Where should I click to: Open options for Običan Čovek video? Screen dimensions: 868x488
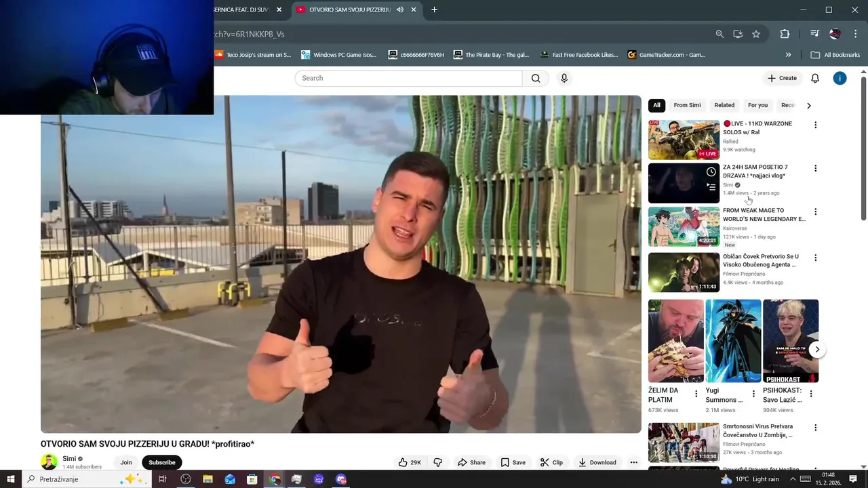[815, 258]
